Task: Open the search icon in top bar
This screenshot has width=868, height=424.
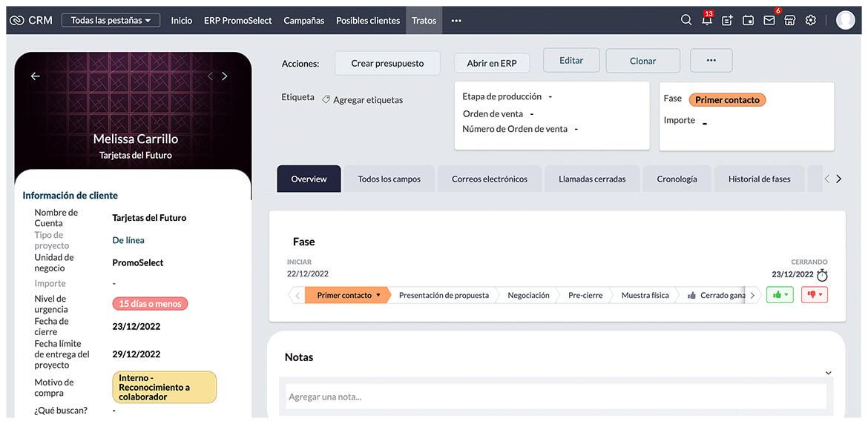Action: (x=686, y=20)
